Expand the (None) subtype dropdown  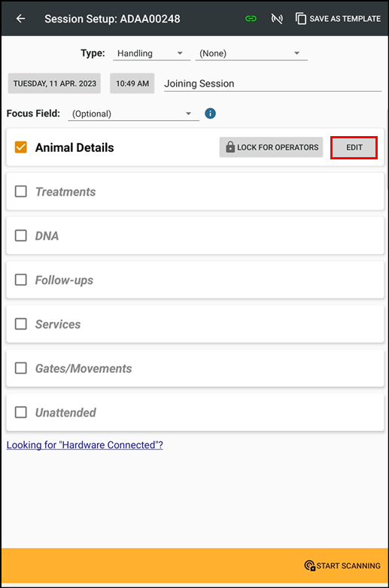251,53
